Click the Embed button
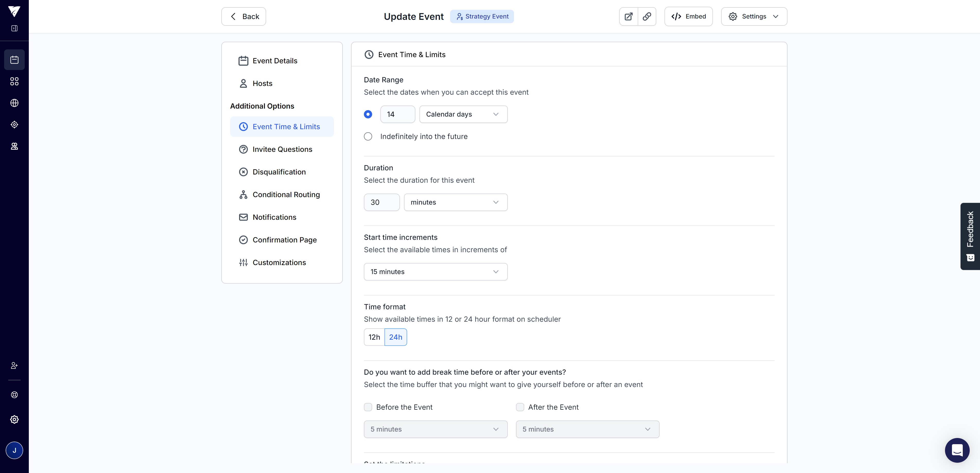The height and width of the screenshot is (473, 980). (688, 16)
